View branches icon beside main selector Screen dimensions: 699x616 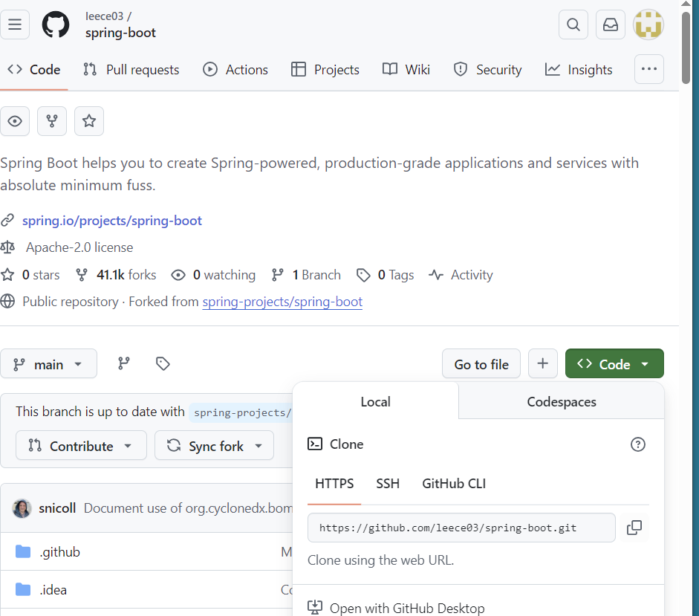click(x=124, y=364)
